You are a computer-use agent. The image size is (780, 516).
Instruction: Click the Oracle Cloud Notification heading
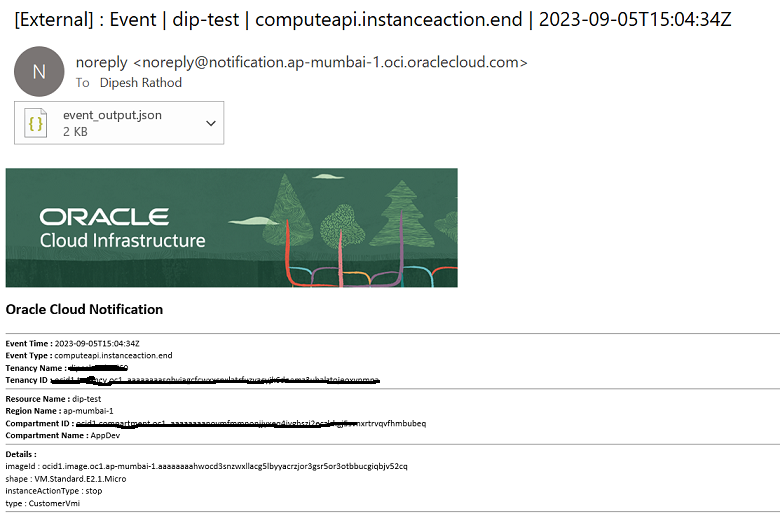(84, 310)
